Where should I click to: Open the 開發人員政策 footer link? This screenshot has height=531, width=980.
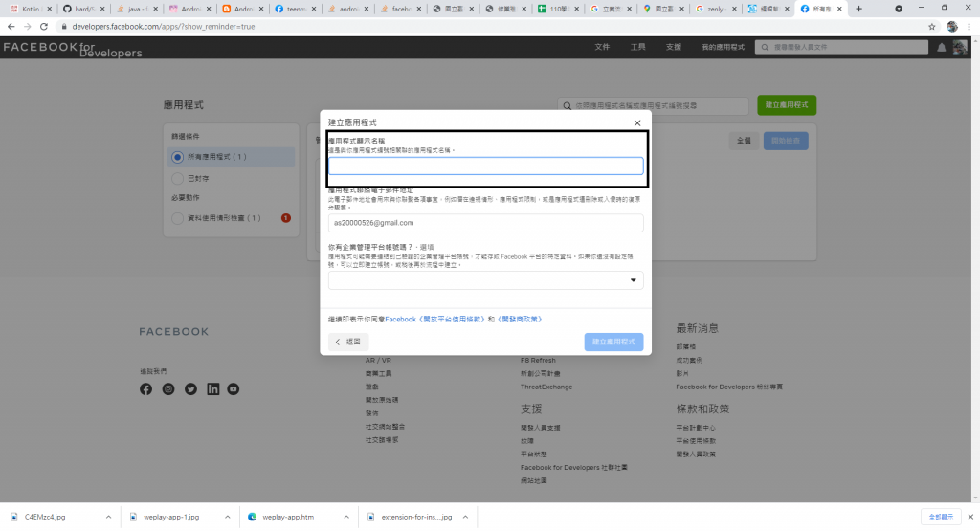(696, 454)
